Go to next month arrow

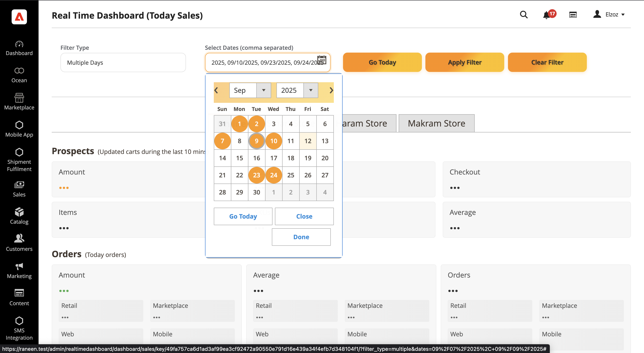331,90
